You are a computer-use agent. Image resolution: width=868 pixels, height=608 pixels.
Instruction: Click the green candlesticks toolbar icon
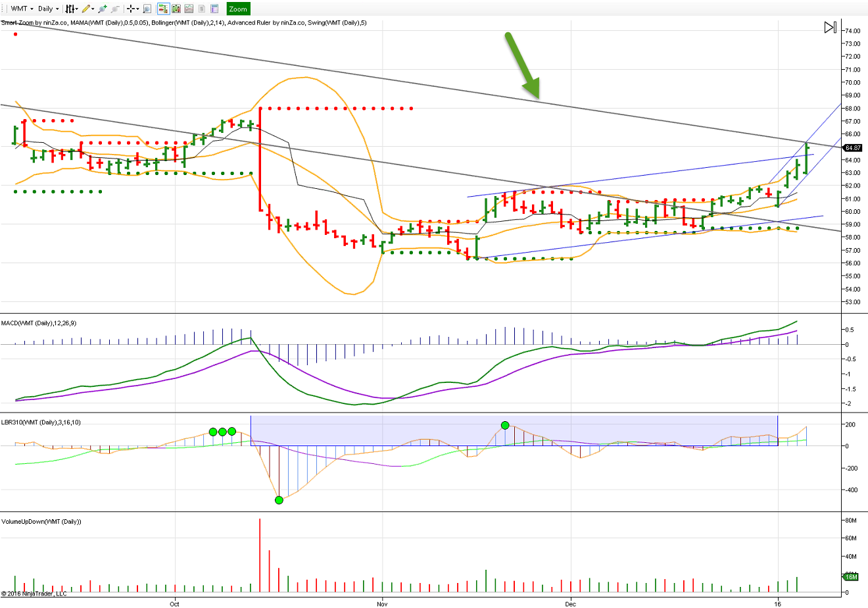(x=176, y=9)
